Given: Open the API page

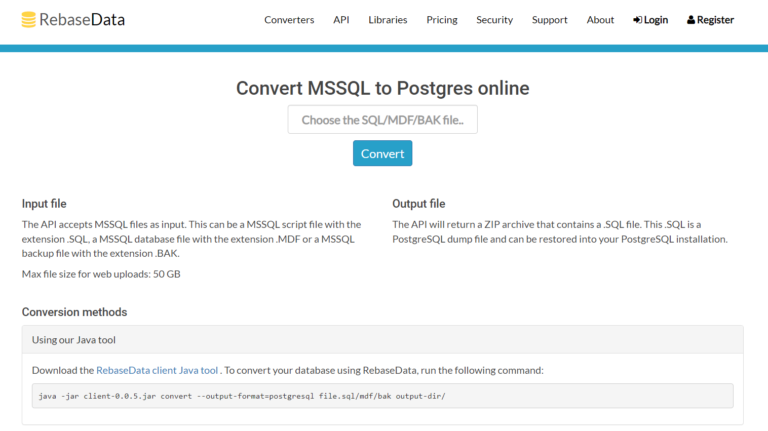Looking at the screenshot, I should click(341, 20).
